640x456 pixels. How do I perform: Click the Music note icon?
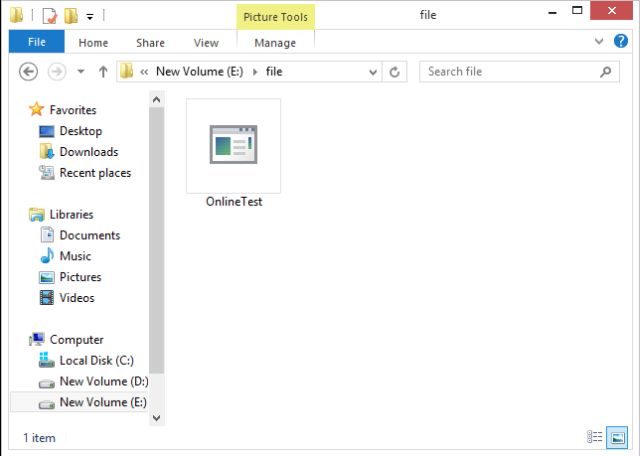point(47,256)
